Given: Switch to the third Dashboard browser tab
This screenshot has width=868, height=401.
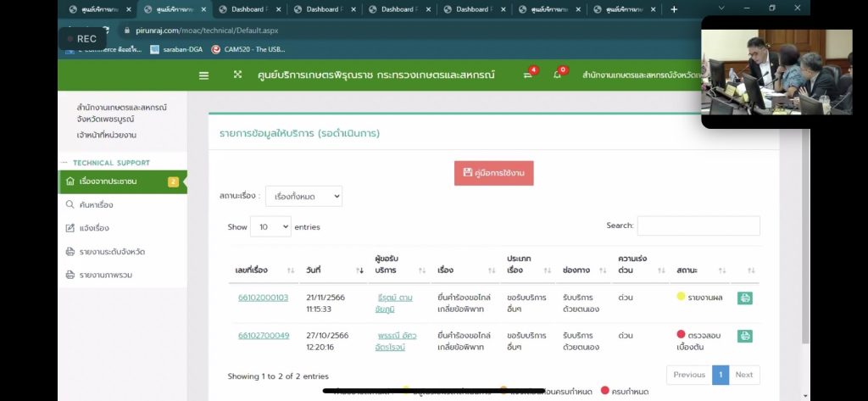Looking at the screenshot, I should pyautogui.click(x=399, y=9).
